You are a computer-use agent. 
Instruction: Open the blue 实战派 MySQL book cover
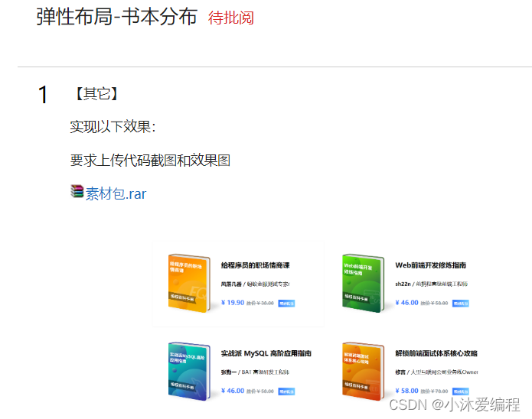[189, 371]
